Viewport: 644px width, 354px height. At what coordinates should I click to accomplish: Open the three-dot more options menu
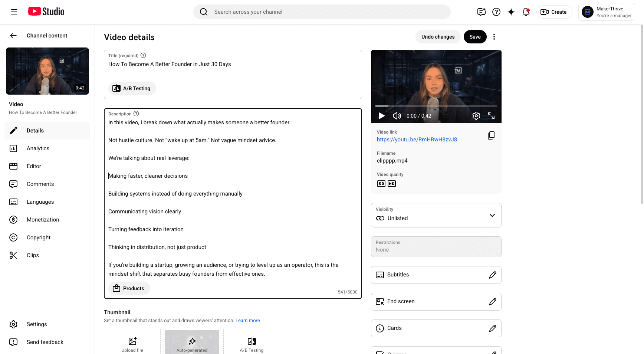tap(494, 37)
